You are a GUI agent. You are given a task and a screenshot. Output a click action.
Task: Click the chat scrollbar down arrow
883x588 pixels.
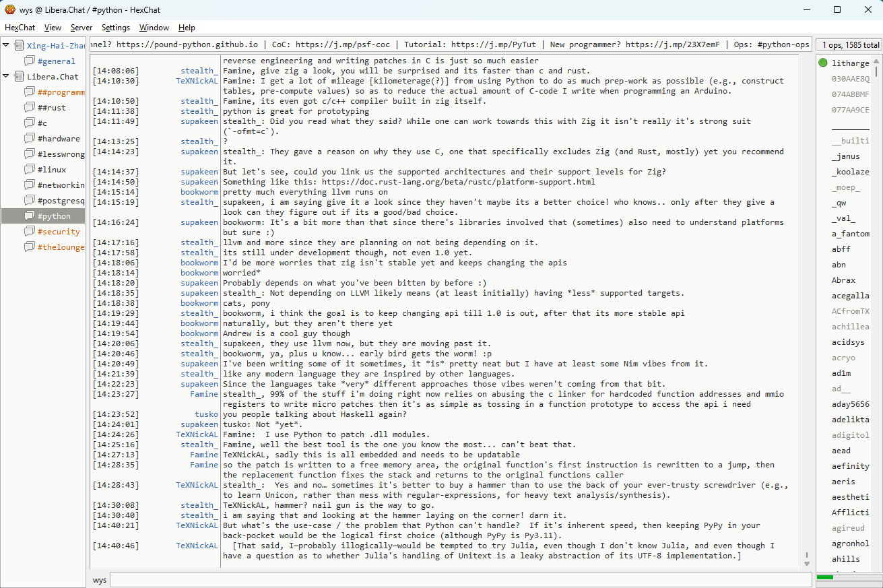click(806, 563)
